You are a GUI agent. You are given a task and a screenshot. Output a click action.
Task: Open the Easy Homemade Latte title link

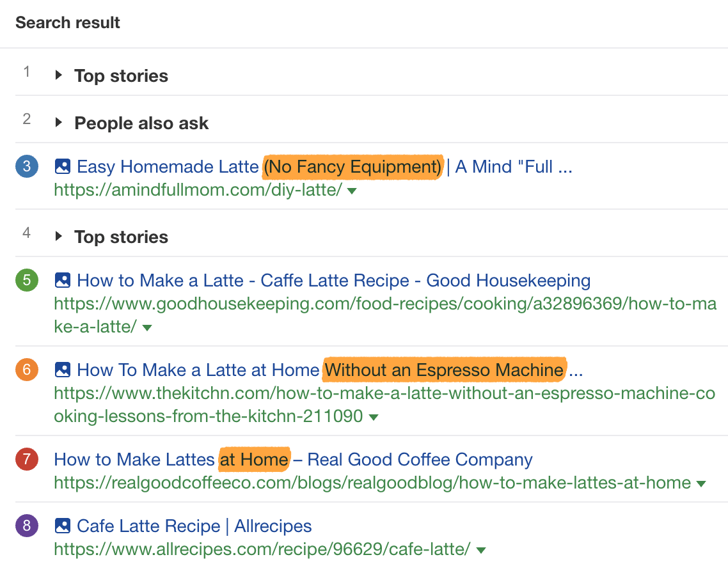[x=168, y=167]
